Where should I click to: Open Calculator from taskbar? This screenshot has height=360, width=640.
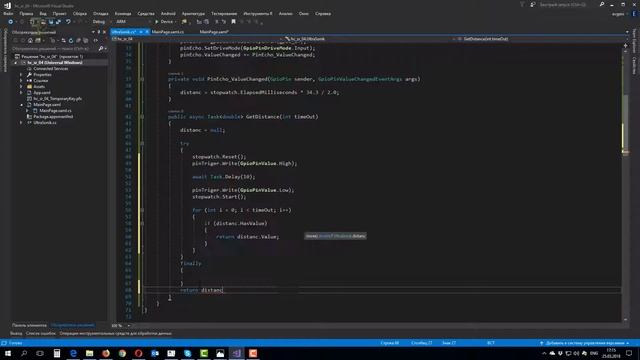tap(57, 353)
